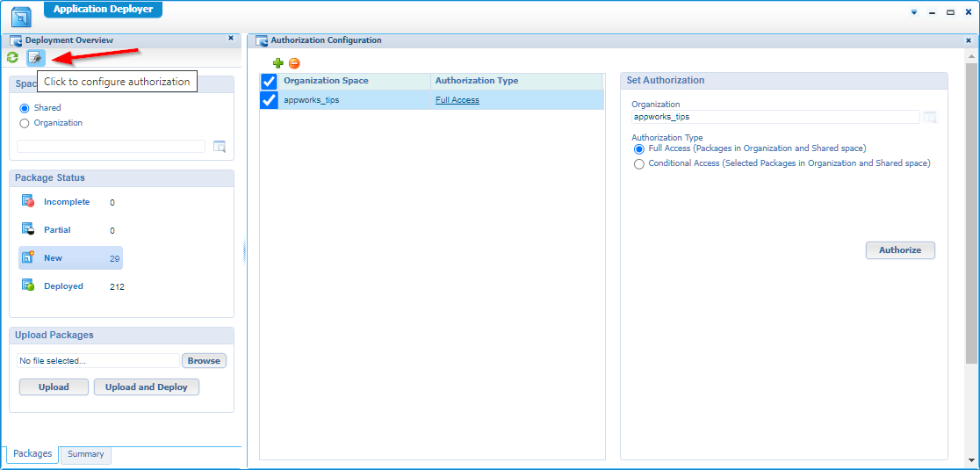
Task: Click the Upload button
Action: click(x=54, y=387)
